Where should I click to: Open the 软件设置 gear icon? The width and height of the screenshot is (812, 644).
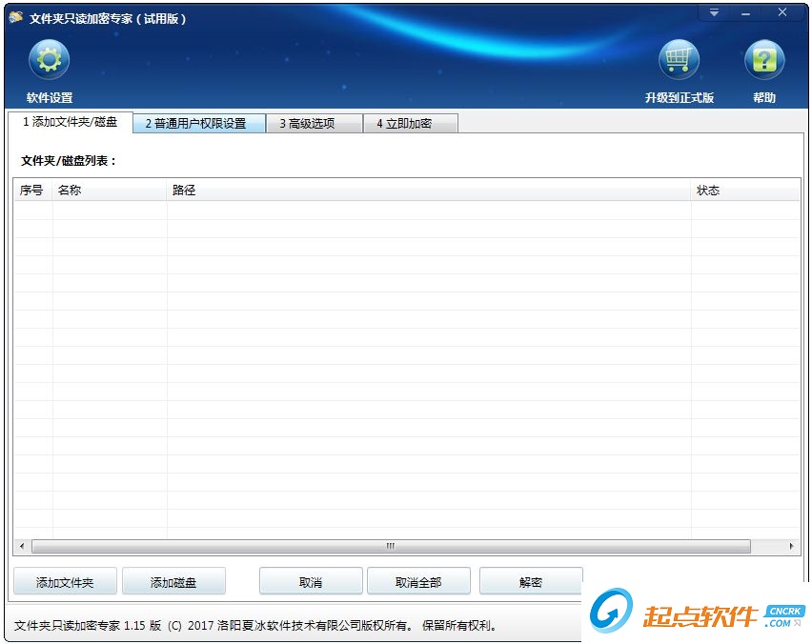click(x=49, y=59)
